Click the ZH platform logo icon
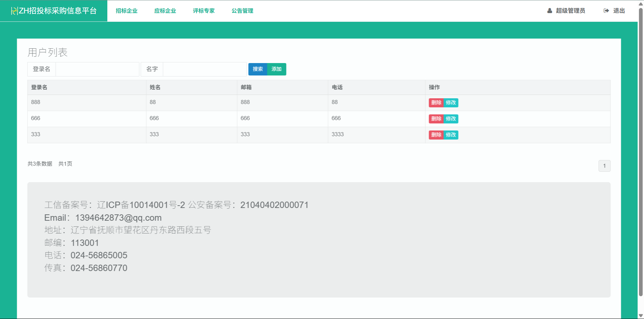The image size is (644, 319). (14, 11)
